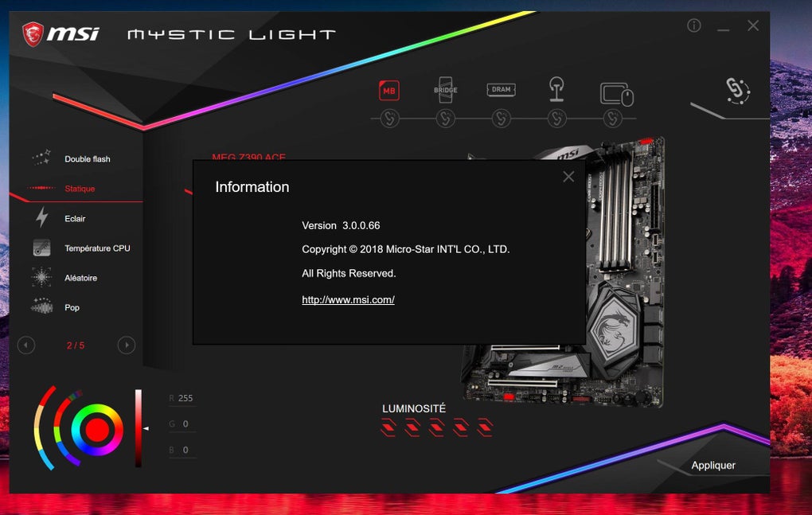This screenshot has height=515, width=812.
Task: Toggle sync link under headset stand icon
Action: tap(556, 119)
